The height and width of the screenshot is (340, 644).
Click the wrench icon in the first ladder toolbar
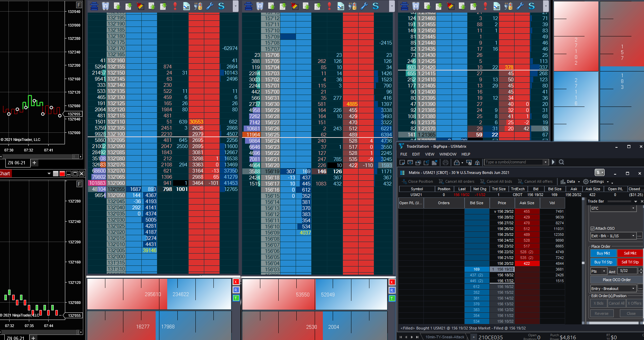(x=210, y=6)
